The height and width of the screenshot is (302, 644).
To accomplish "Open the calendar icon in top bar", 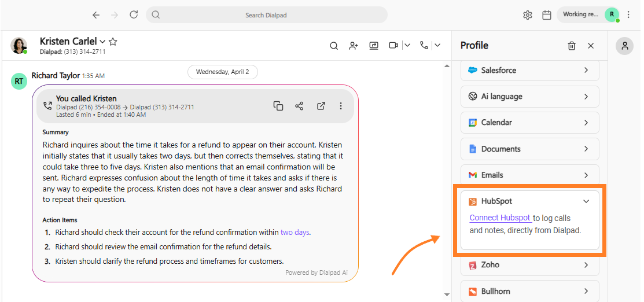I will click(x=546, y=15).
